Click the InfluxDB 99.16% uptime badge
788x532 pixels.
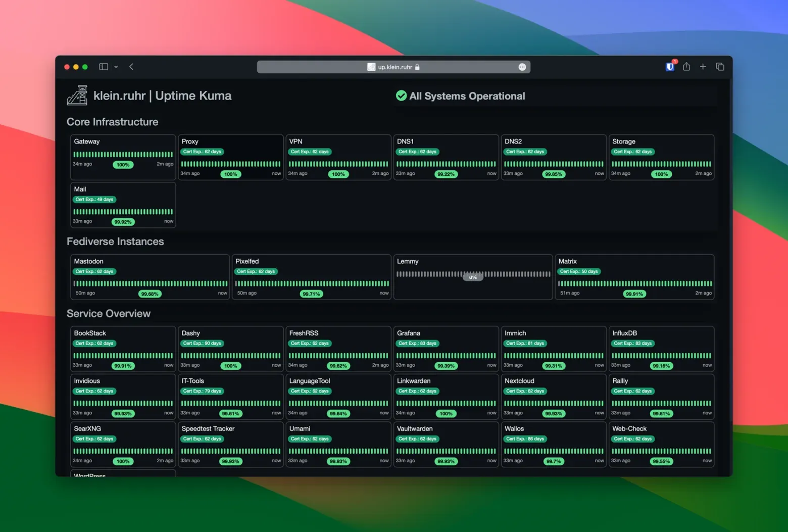point(661,366)
